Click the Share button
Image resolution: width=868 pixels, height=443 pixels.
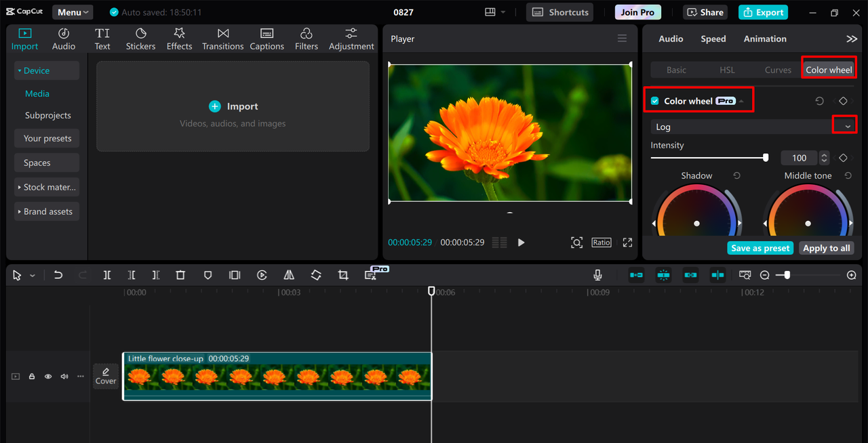tap(705, 12)
